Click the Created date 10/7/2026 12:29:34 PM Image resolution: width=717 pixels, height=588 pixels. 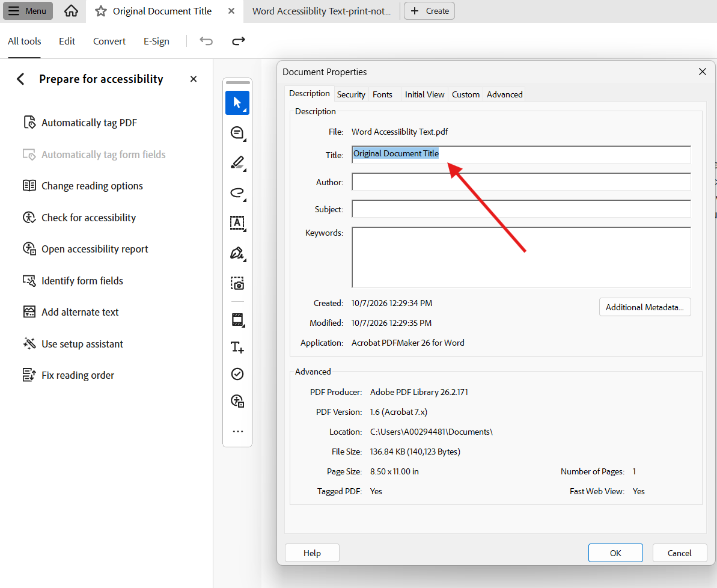pos(391,303)
